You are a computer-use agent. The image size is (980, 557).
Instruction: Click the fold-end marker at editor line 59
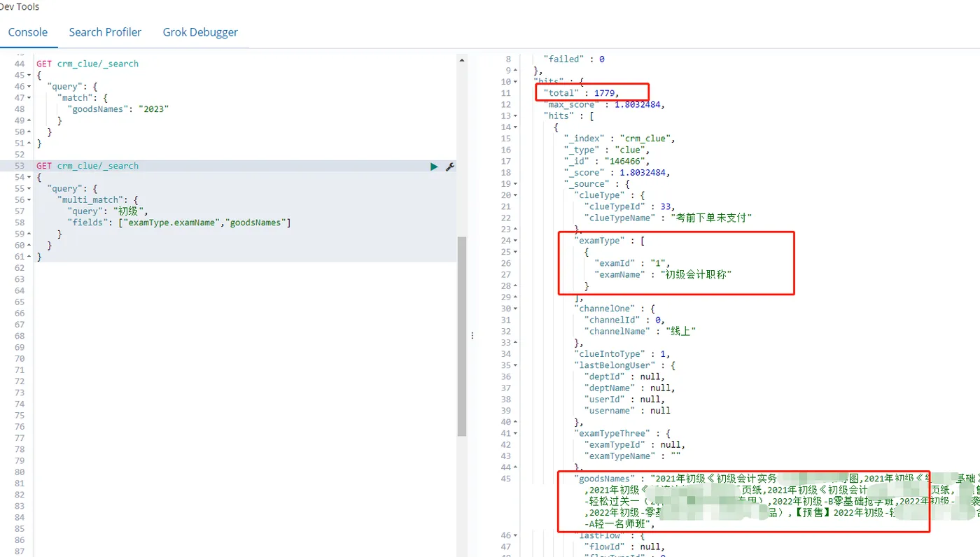click(x=28, y=234)
